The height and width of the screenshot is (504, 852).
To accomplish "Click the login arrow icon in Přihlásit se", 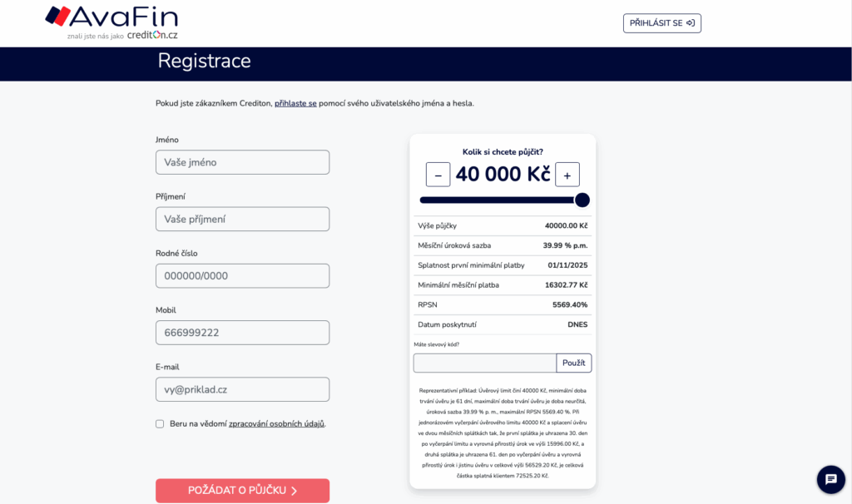I will pos(691,22).
